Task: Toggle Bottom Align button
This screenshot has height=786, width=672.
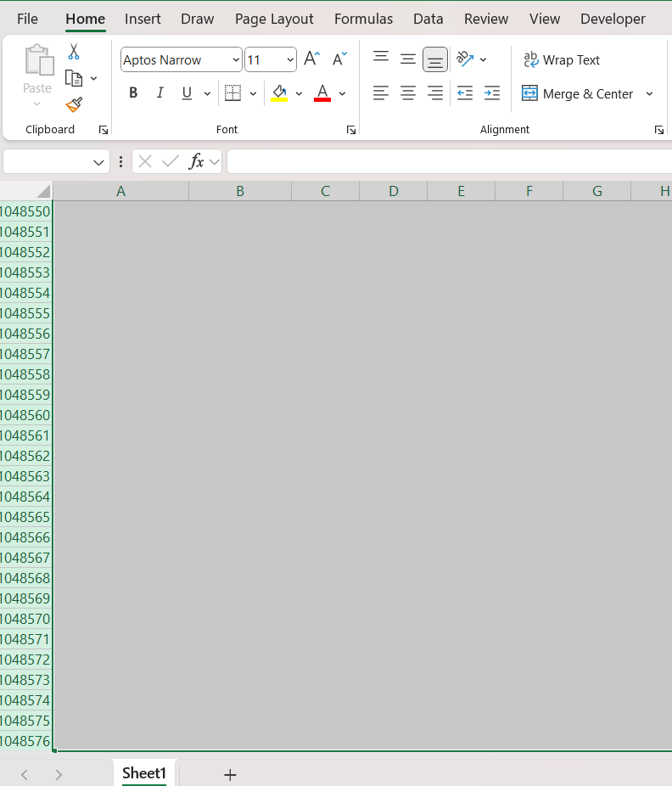Action: (435, 59)
